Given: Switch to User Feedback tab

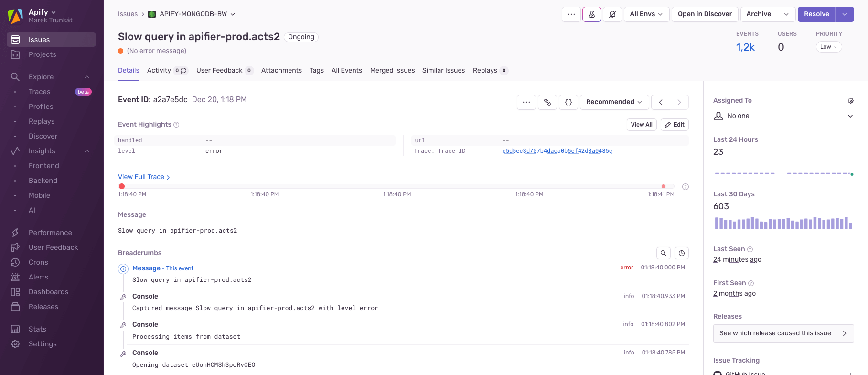Looking at the screenshot, I should pos(225,71).
